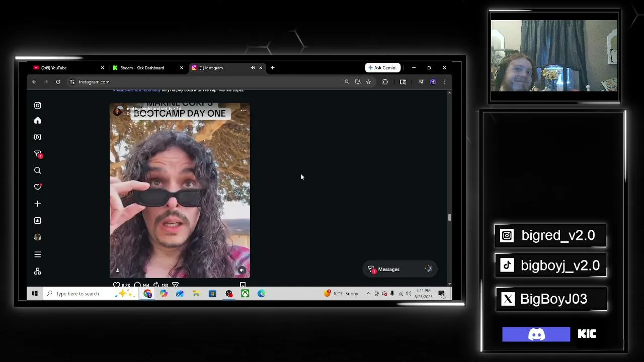Click the 164 comments count under the post
The height and width of the screenshot is (362, 644).
point(146,286)
